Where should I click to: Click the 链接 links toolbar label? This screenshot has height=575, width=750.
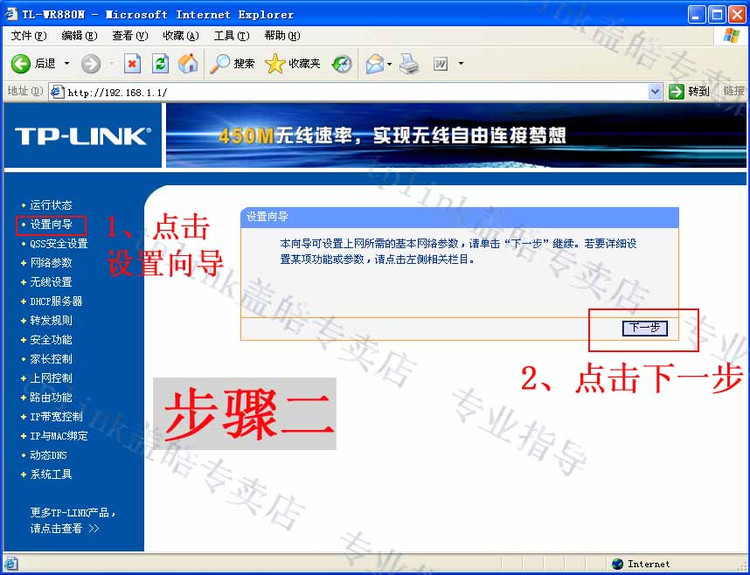click(x=734, y=91)
